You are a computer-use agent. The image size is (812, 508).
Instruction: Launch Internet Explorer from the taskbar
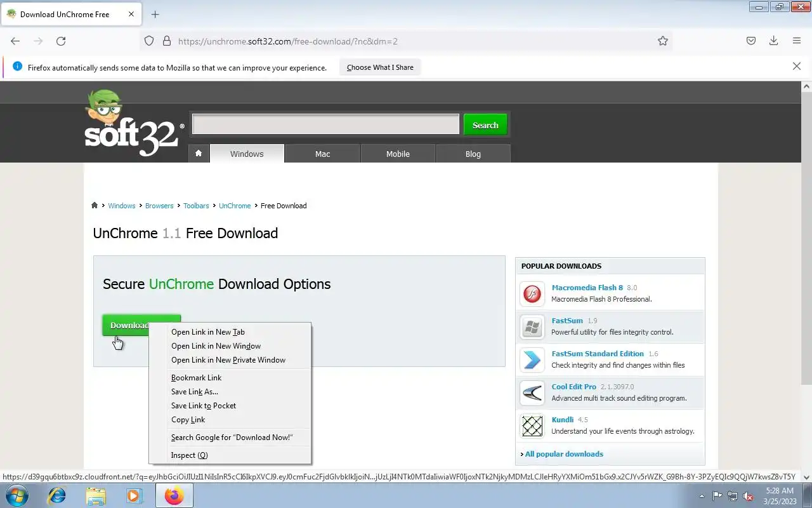pyautogui.click(x=57, y=495)
